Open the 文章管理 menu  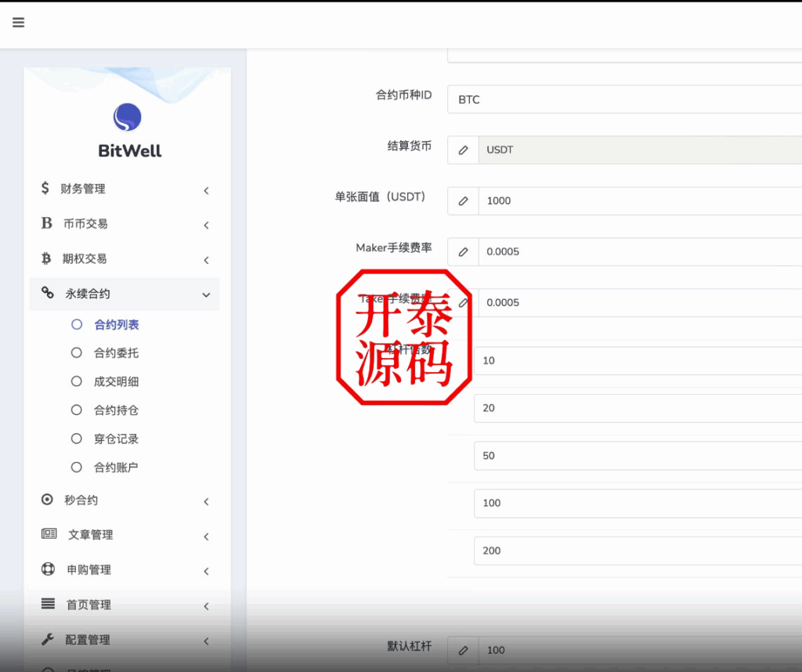(125, 535)
